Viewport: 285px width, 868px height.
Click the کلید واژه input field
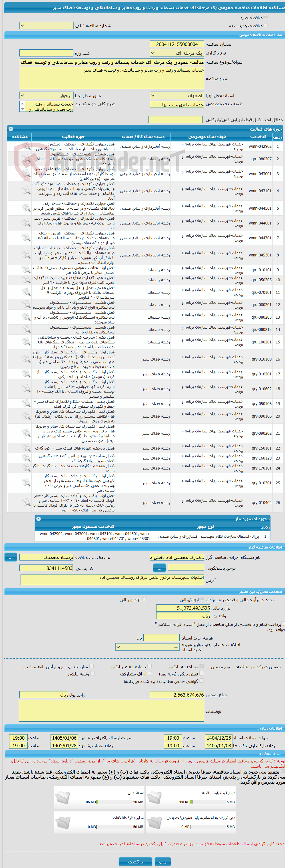tap(47, 53)
